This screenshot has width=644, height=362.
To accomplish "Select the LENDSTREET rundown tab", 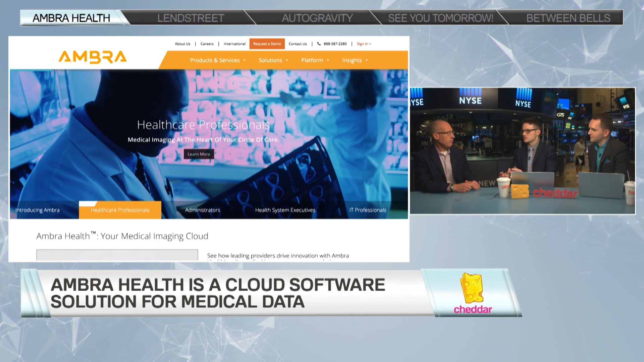I will pyautogui.click(x=191, y=18).
